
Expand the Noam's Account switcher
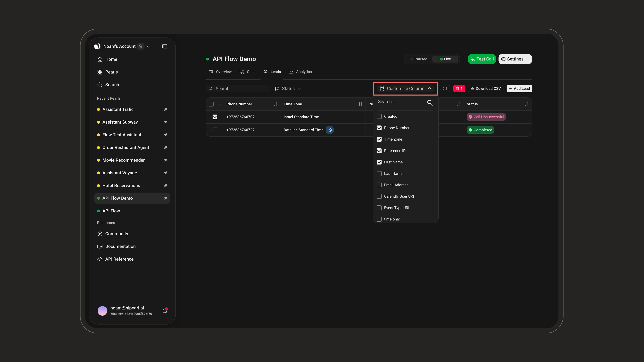click(x=148, y=47)
